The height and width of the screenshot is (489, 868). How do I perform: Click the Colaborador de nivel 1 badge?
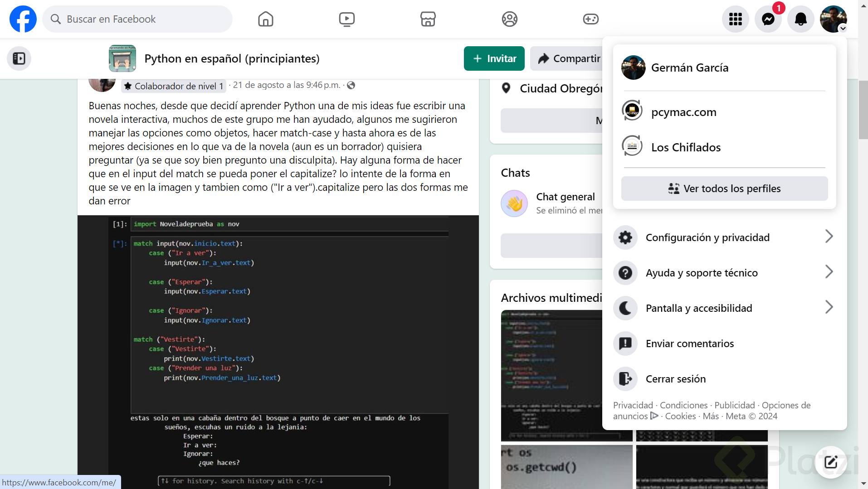click(174, 86)
